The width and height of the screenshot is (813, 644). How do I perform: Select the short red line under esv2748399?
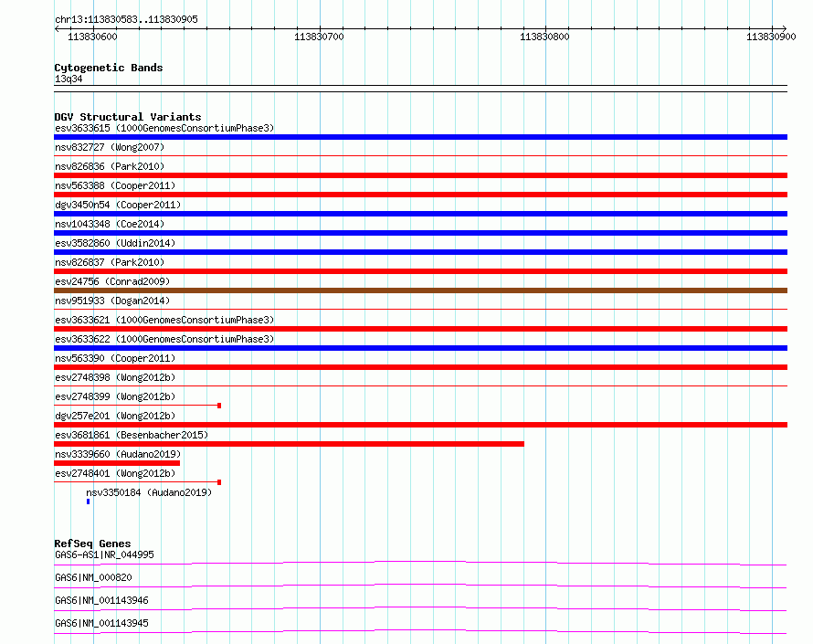click(137, 406)
